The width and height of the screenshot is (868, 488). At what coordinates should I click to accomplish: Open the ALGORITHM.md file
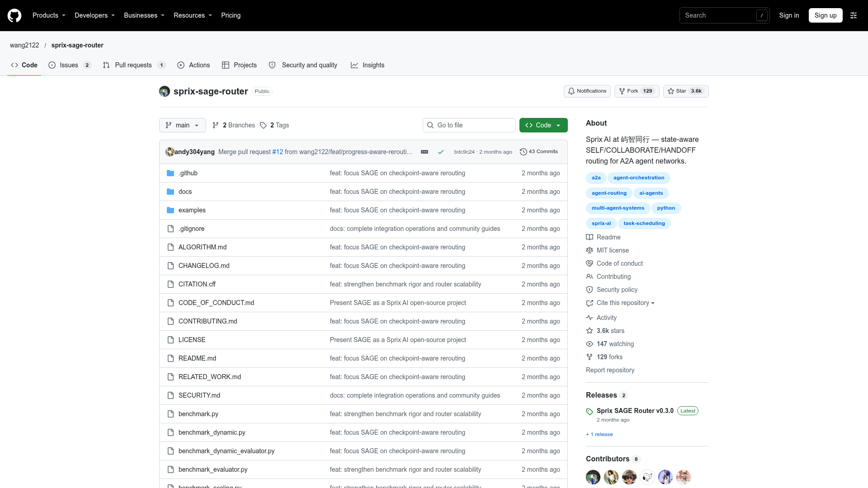pyautogui.click(x=203, y=247)
